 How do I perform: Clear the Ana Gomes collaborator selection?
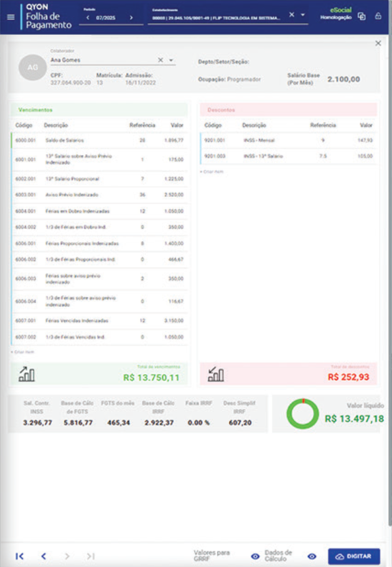[160, 60]
